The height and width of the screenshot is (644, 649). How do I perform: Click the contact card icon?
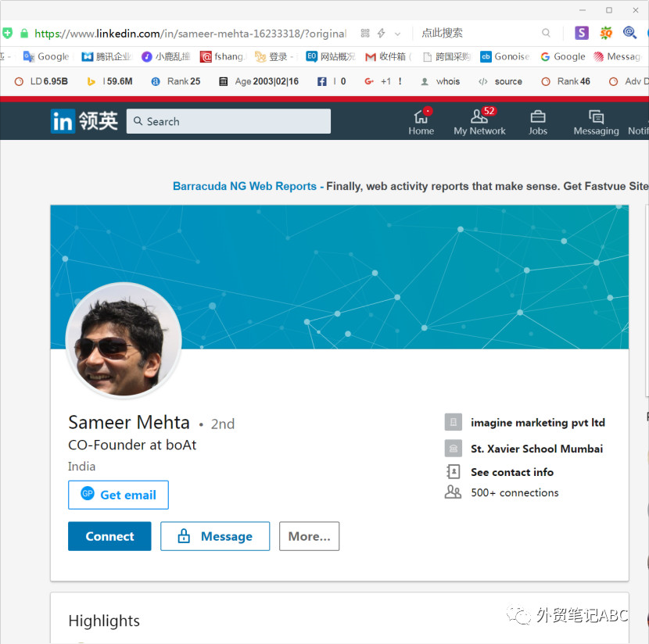[x=454, y=471]
